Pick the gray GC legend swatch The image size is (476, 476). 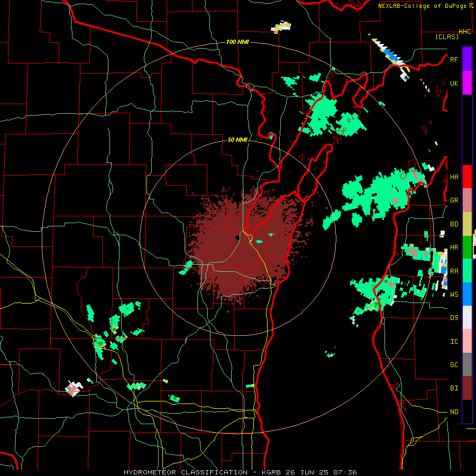tap(467, 364)
